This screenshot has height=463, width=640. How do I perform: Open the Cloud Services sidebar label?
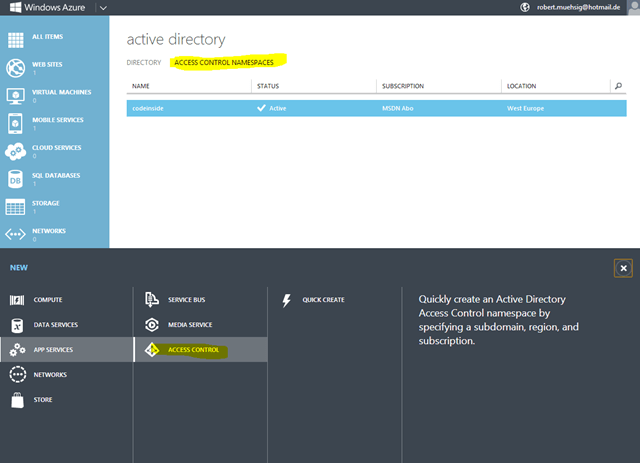coord(56,148)
